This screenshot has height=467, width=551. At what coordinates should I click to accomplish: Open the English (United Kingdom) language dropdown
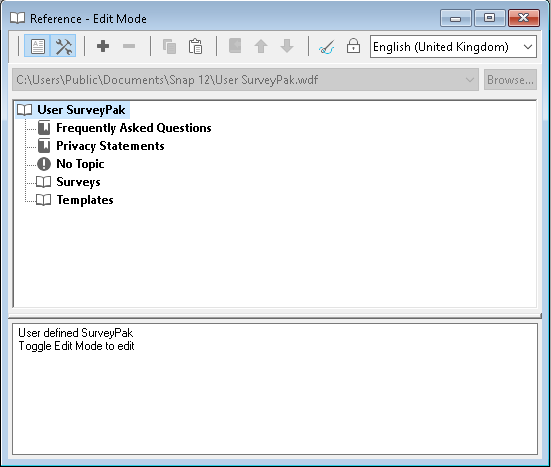pyautogui.click(x=453, y=46)
